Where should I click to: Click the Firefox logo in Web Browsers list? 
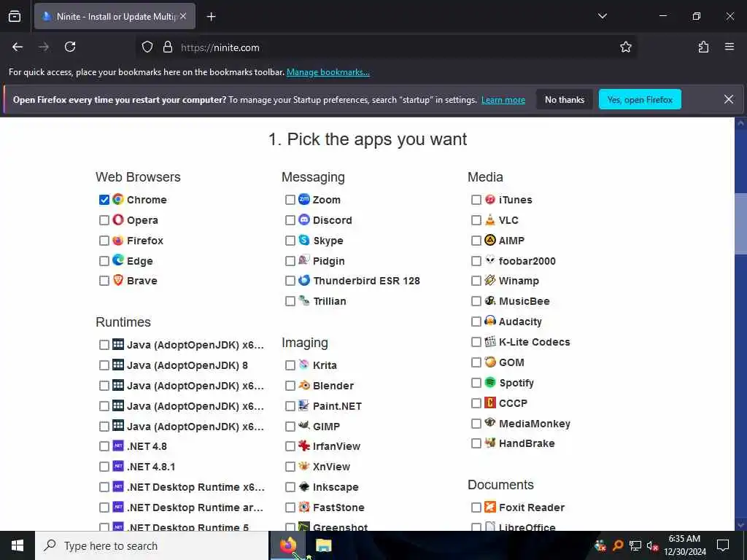117,240
